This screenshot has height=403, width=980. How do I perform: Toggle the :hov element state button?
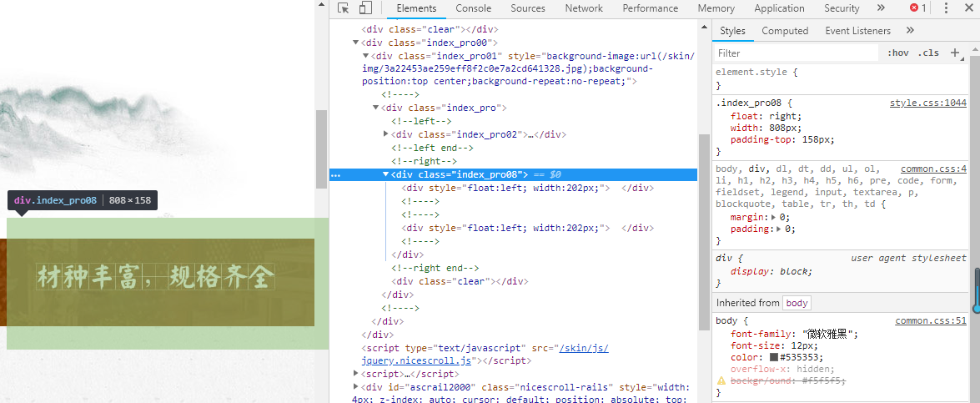coord(897,53)
